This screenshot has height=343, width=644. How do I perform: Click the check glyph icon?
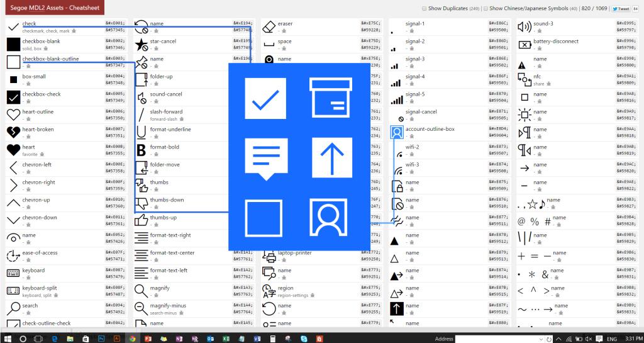click(13, 27)
